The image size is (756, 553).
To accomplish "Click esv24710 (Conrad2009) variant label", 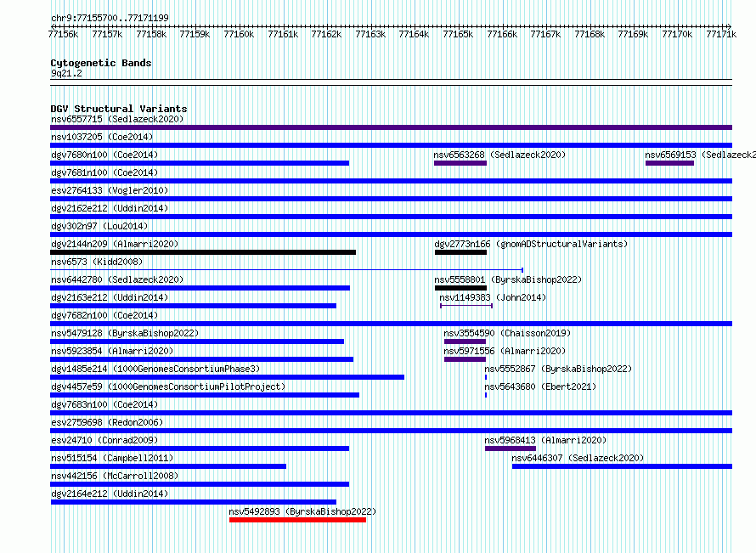I will (x=104, y=440).
